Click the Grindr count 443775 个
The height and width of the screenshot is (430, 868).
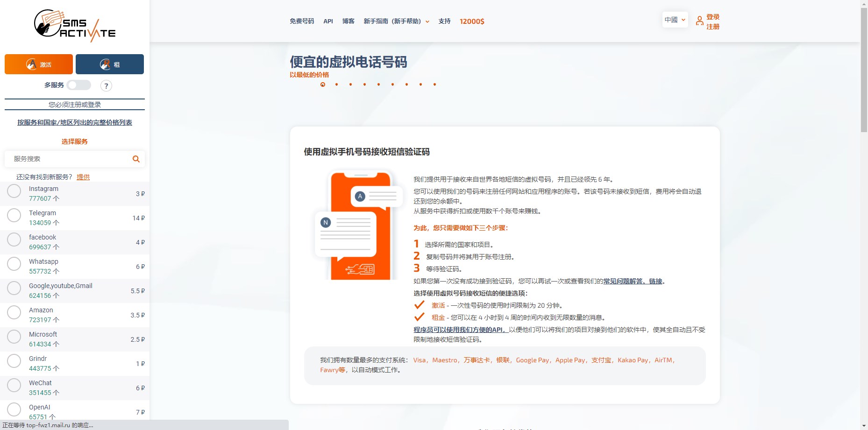coord(44,368)
